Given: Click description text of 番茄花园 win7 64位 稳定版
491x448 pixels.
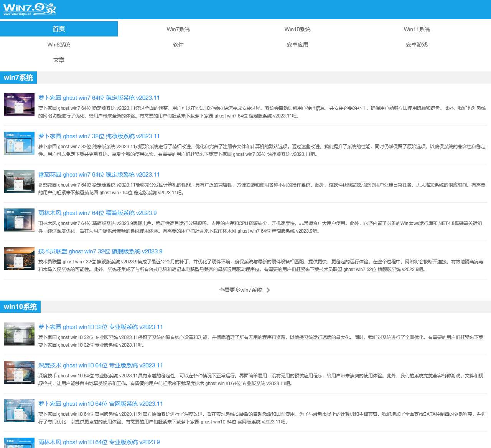Looking at the screenshot, I should pyautogui.click(x=262, y=189).
